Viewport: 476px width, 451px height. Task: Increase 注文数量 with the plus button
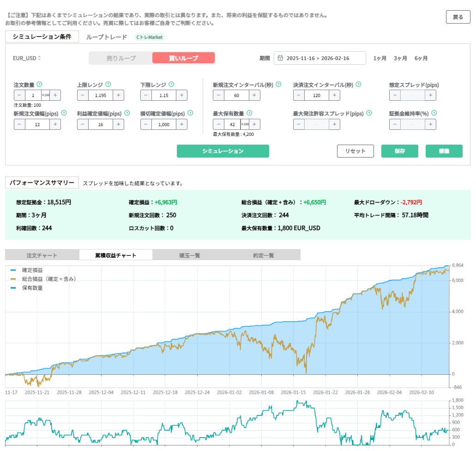point(55,95)
